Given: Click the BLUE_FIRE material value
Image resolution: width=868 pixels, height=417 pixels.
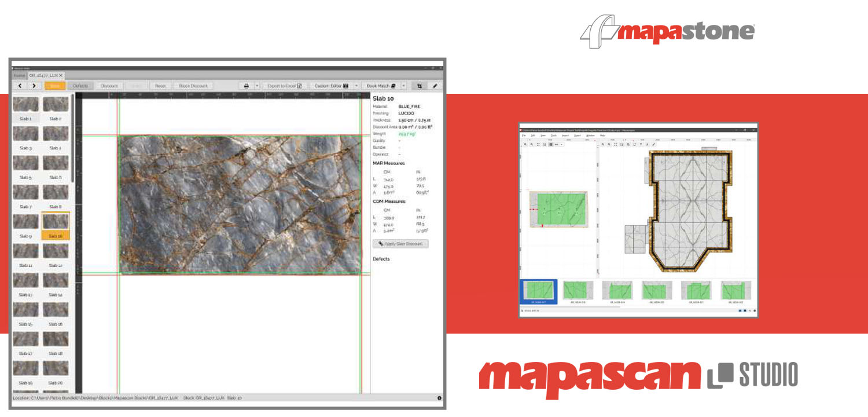Looking at the screenshot, I should pyautogui.click(x=410, y=107).
